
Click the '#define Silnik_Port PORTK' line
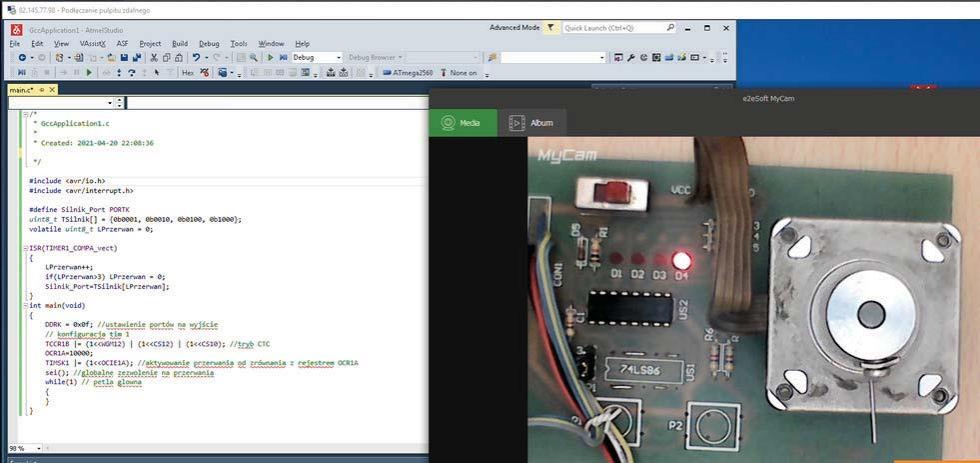coord(79,210)
